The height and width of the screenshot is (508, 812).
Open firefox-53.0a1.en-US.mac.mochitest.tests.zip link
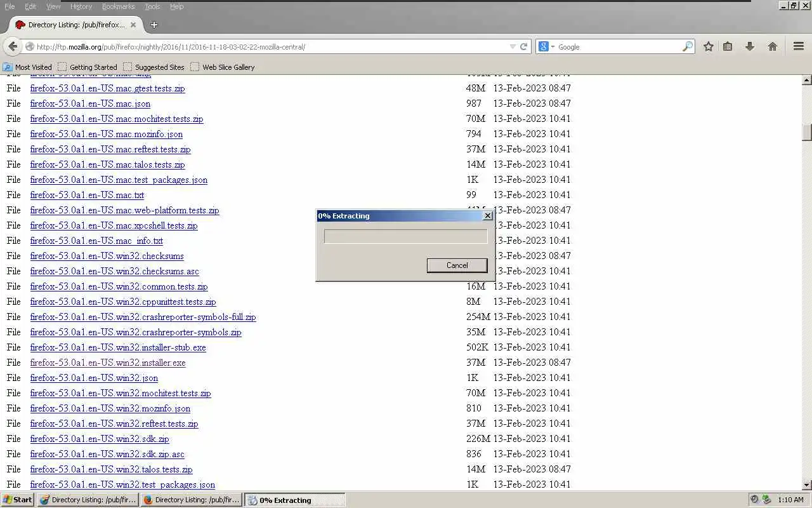(x=117, y=119)
